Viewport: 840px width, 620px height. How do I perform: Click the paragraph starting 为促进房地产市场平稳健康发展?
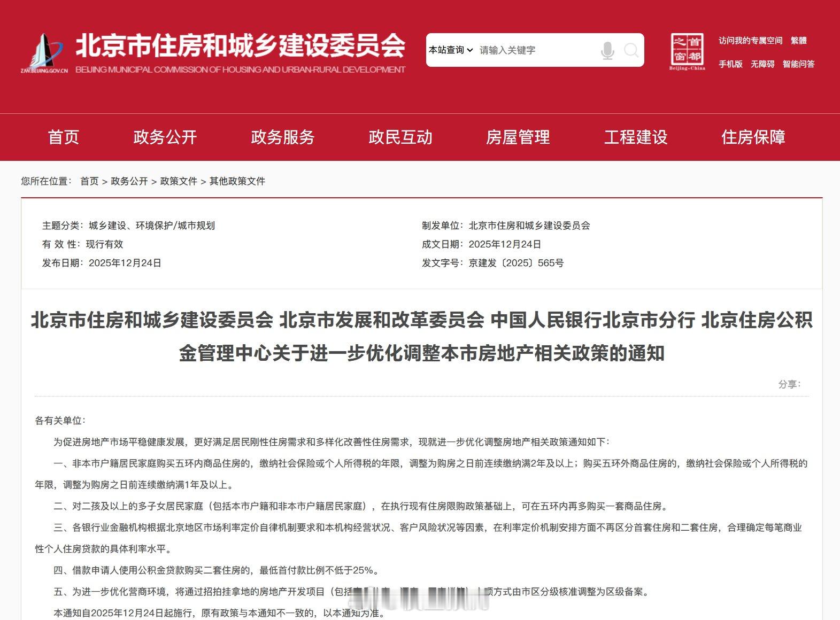[x=332, y=442]
